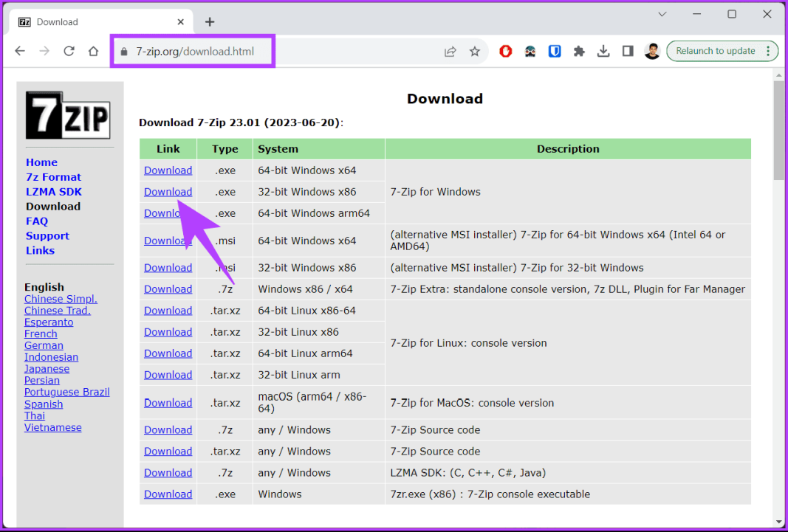This screenshot has height=532, width=788.
Task: Reload the download page
Action: [69, 51]
